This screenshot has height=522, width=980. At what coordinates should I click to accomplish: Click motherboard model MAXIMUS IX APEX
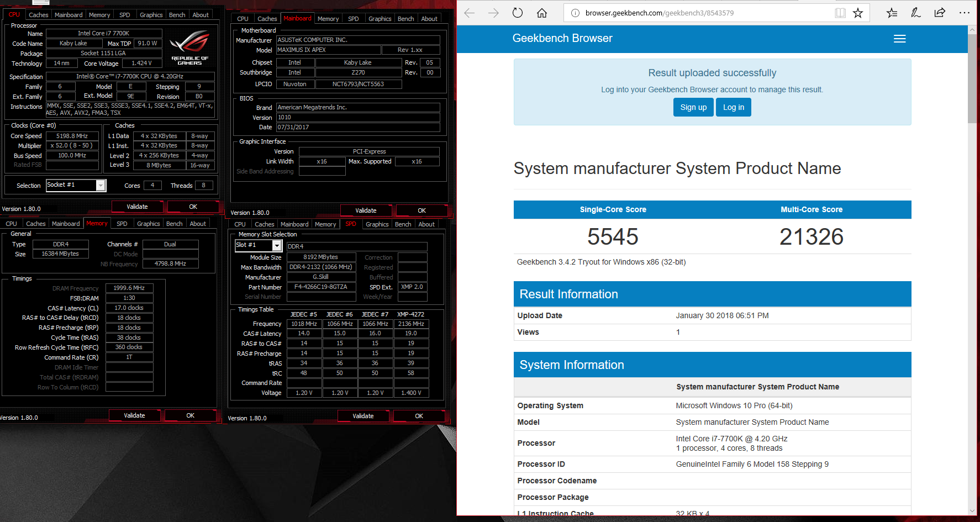[328, 50]
